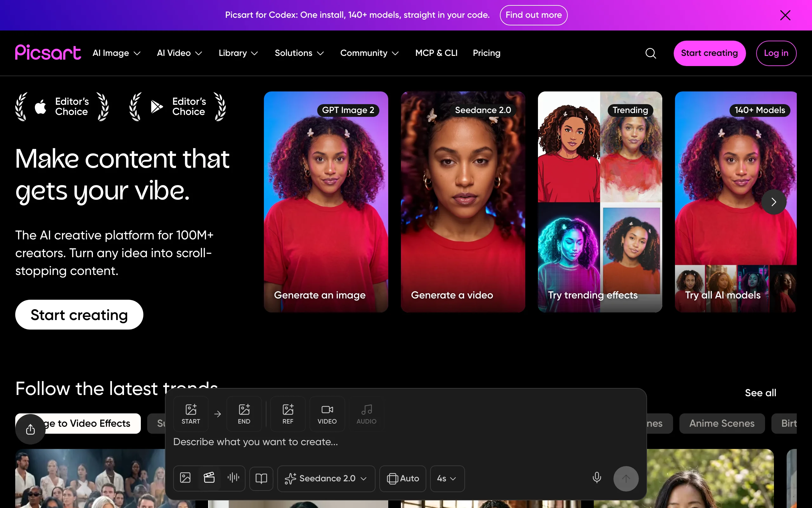Select the Anime Scenes tab
812x508 pixels.
click(722, 423)
